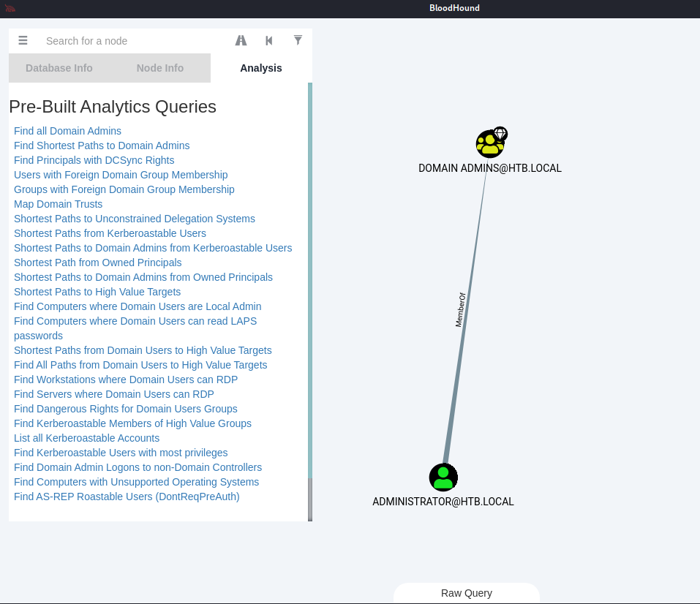Click the back step icon
The height and width of the screenshot is (604, 700).
pos(269,41)
